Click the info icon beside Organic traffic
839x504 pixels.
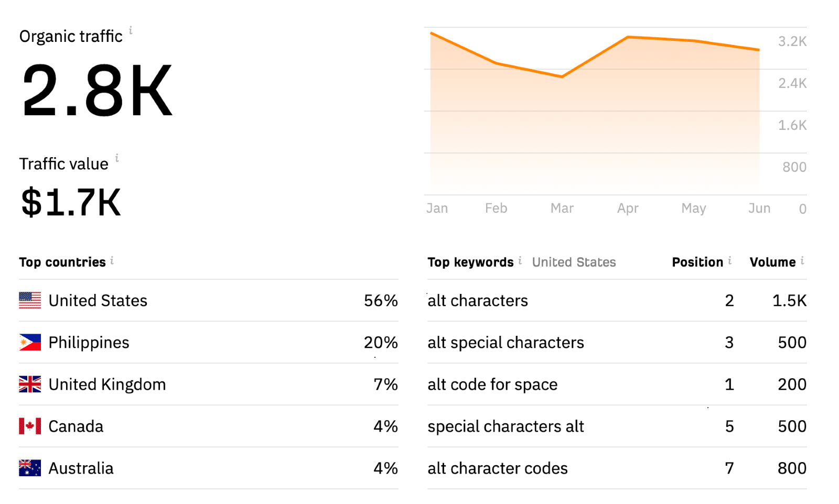pos(131,30)
